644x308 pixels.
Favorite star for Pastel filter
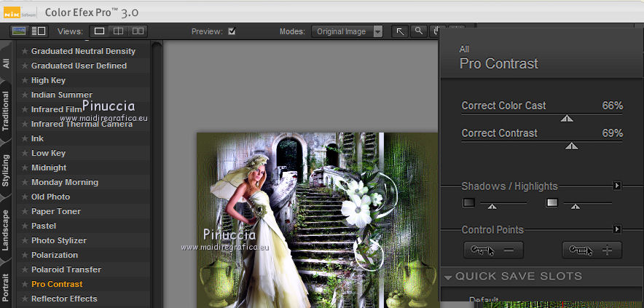25,226
